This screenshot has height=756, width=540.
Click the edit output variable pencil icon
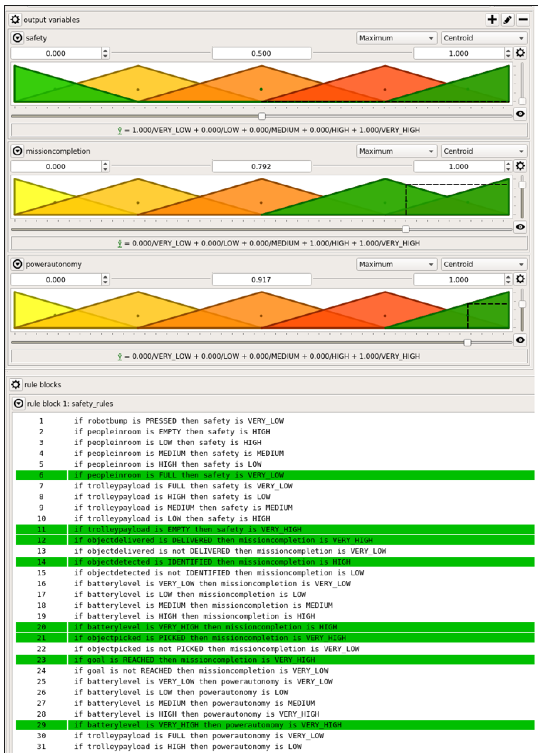tap(507, 20)
